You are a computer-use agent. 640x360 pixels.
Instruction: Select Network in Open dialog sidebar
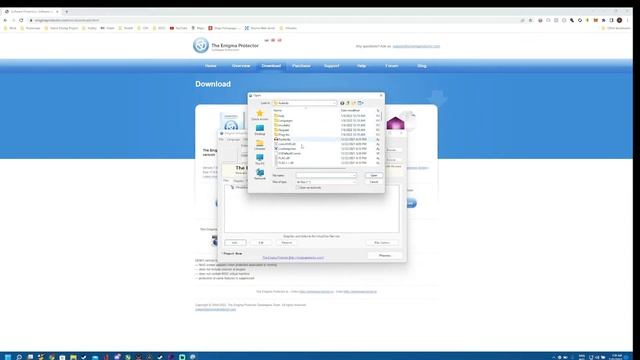[x=260, y=174]
